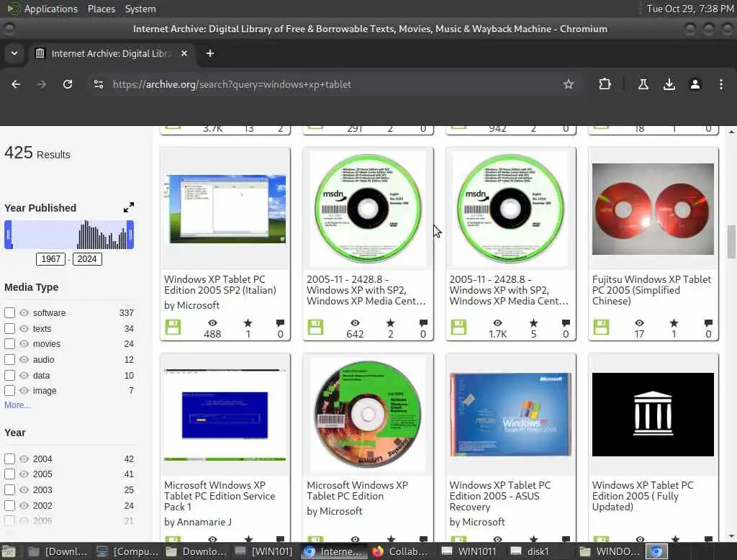Open Firefox Collab window from taskbar
Image resolution: width=737 pixels, height=560 pixels.
click(x=400, y=551)
